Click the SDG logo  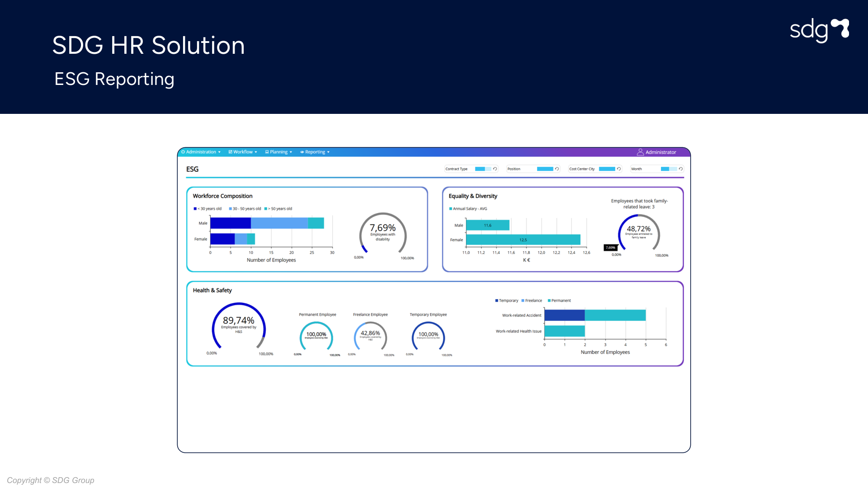click(x=819, y=30)
